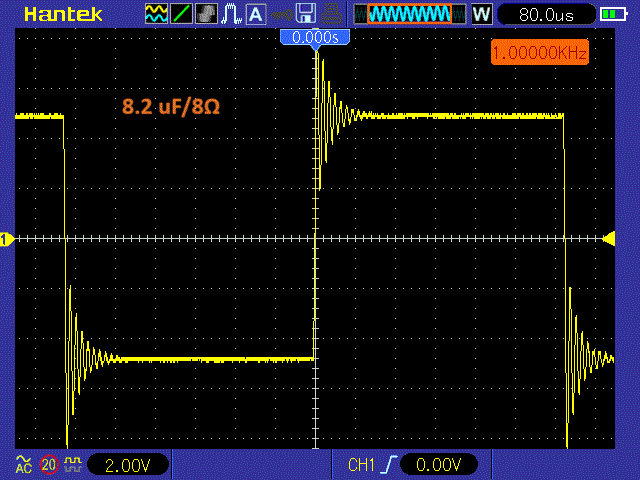
Task: Click the '8.2 uF/8Ω' annotation text
Action: tap(171, 107)
